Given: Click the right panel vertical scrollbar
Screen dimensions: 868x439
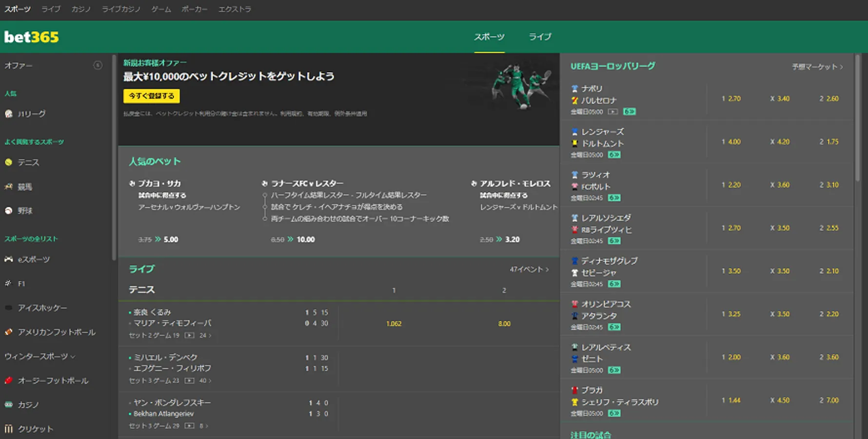Looking at the screenshot, I should 858,117.
